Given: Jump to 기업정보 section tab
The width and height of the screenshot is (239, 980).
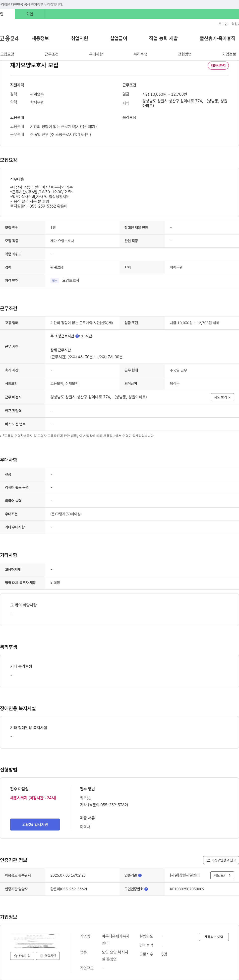Looking at the screenshot, I should click(229, 54).
